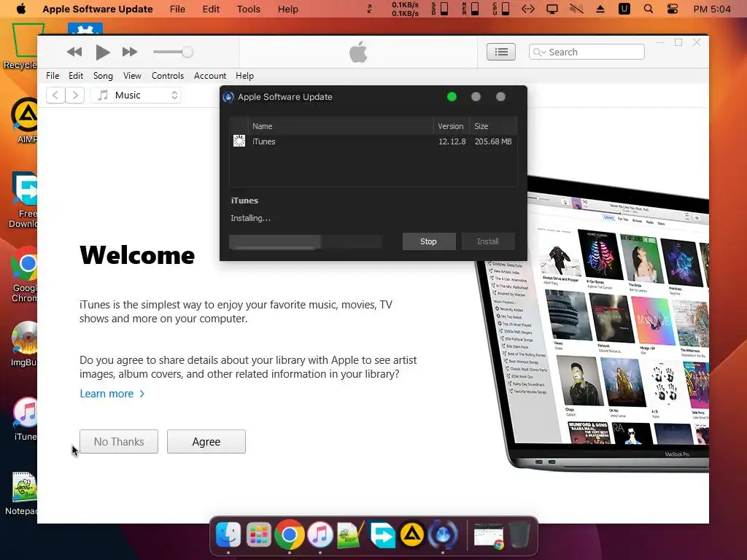This screenshot has width=747, height=560.
Task: Click the MEM usage indicator icon
Action: tap(471, 9)
